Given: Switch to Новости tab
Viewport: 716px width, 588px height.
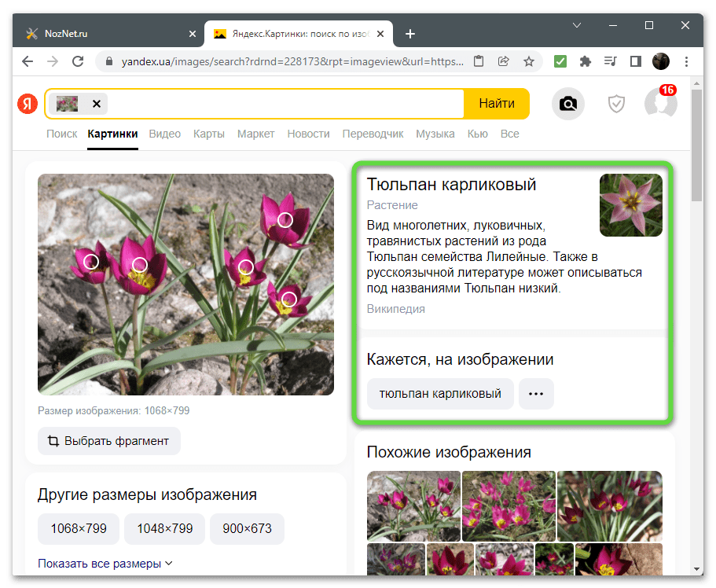Looking at the screenshot, I should click(308, 134).
